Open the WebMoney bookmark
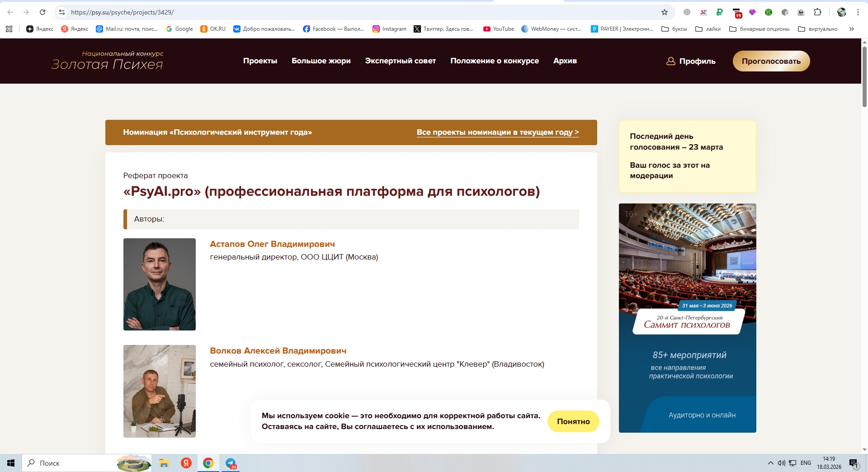 [x=552, y=29]
